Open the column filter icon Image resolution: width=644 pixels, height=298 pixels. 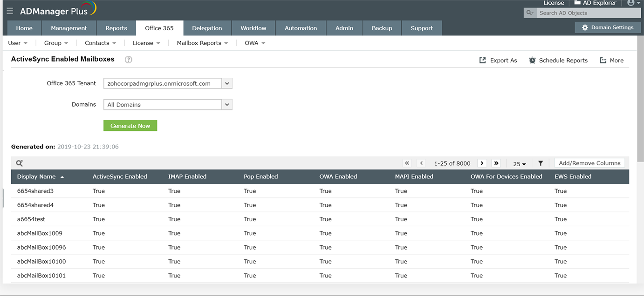click(541, 163)
